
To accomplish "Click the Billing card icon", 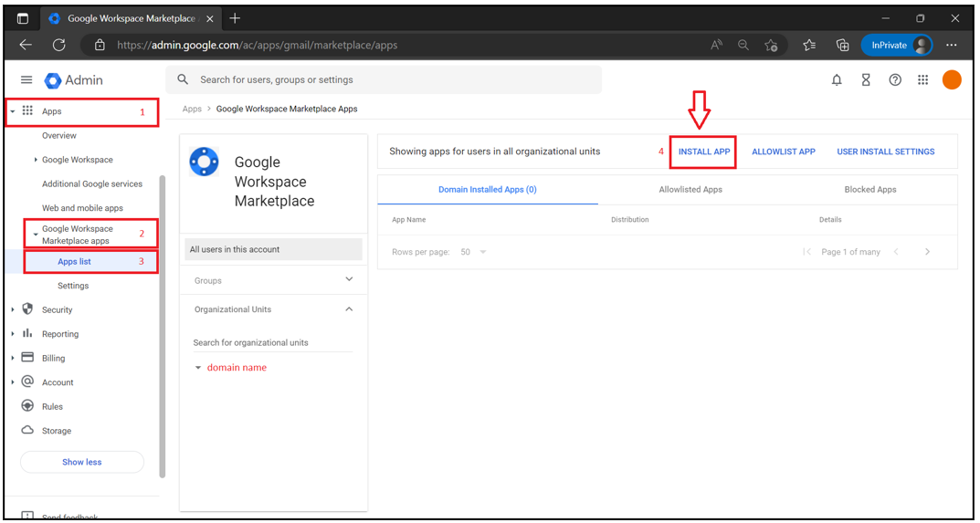I will [x=26, y=358].
